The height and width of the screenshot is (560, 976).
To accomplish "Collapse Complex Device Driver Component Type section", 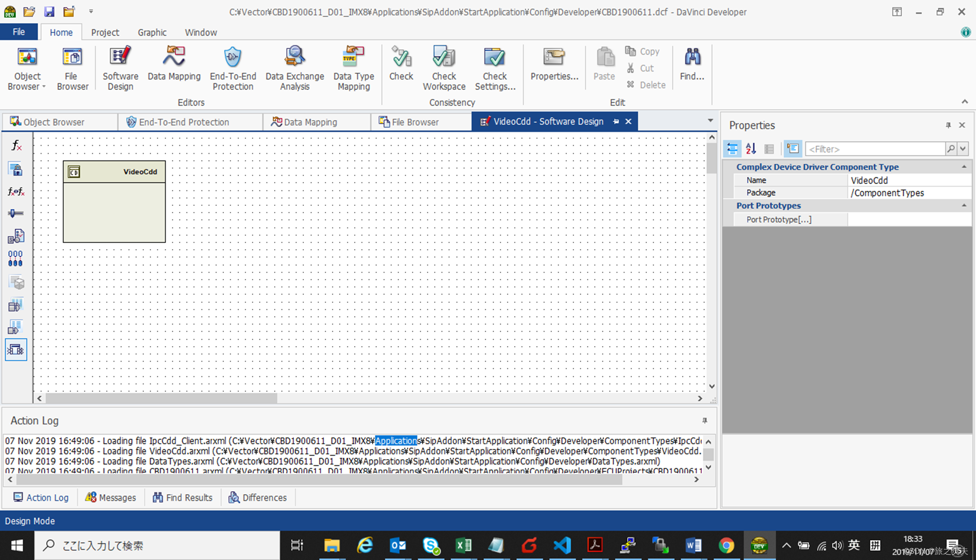I will [x=964, y=167].
